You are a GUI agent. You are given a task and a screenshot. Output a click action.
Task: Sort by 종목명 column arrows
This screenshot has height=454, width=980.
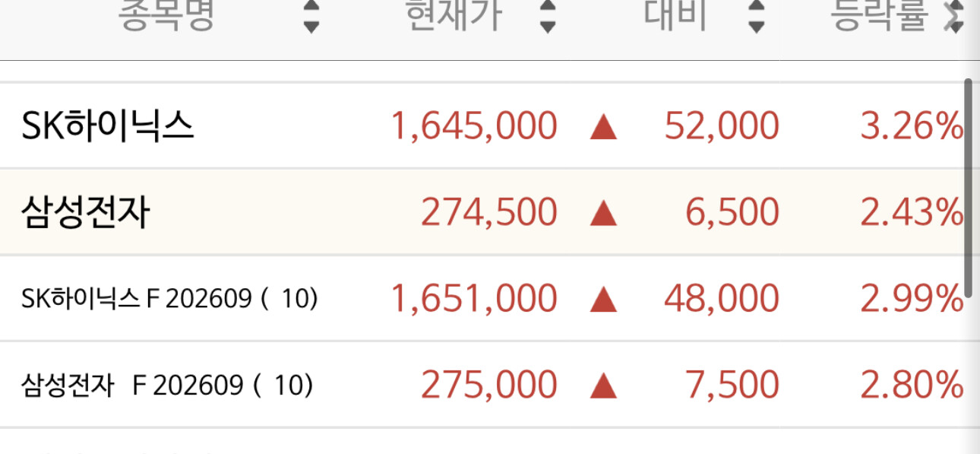pyautogui.click(x=311, y=16)
